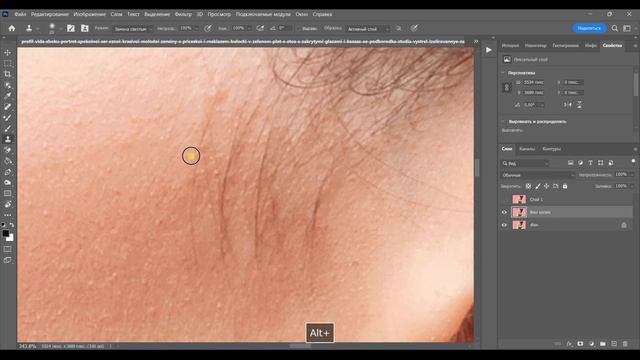The width and height of the screenshot is (640, 360).
Task: Open the Brush Settings panel icon
Action: coord(71,28)
